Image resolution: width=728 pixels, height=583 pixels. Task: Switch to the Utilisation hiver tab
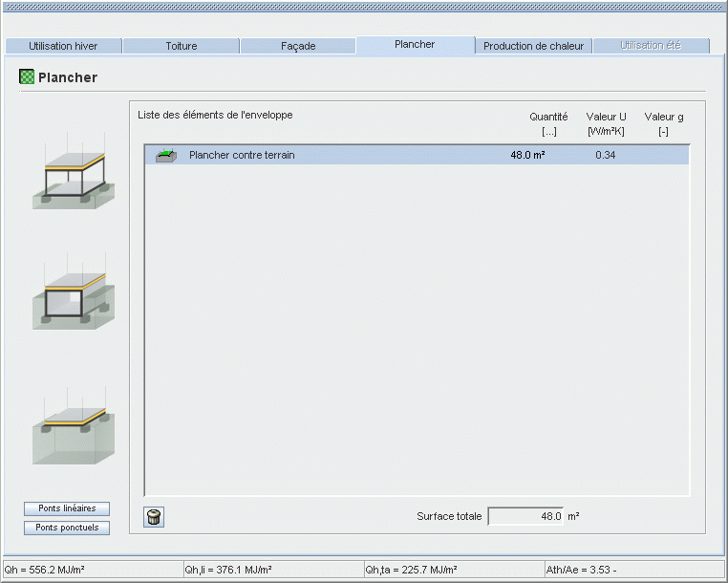coord(63,46)
